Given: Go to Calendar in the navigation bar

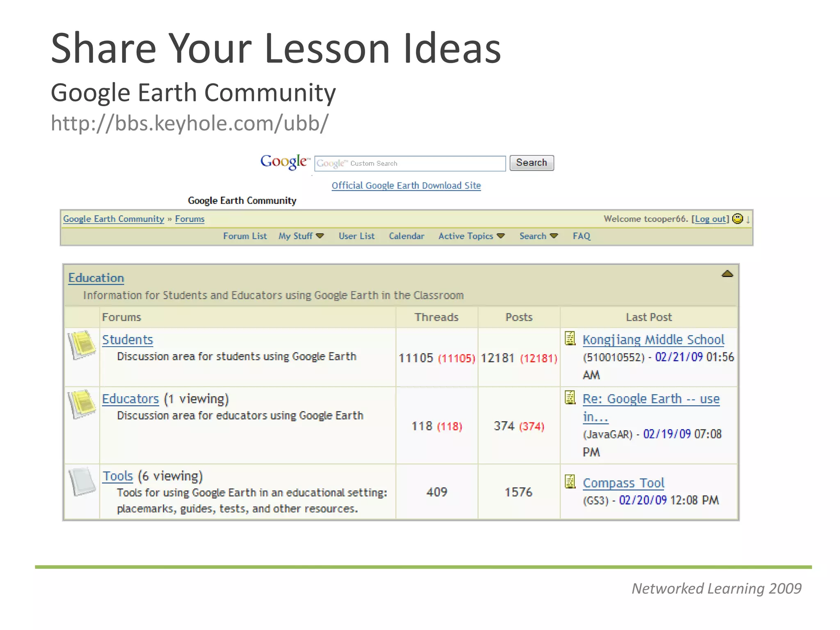Looking at the screenshot, I should 406,236.
